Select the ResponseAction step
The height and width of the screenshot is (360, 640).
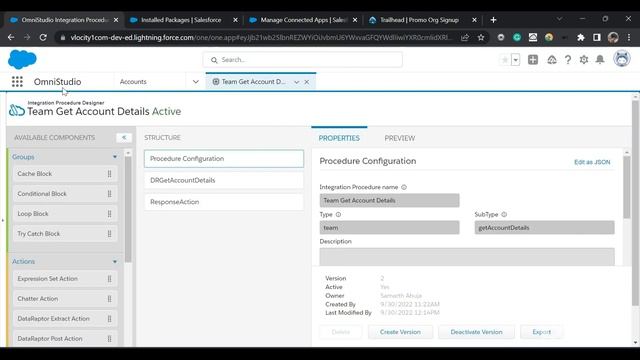click(x=224, y=202)
